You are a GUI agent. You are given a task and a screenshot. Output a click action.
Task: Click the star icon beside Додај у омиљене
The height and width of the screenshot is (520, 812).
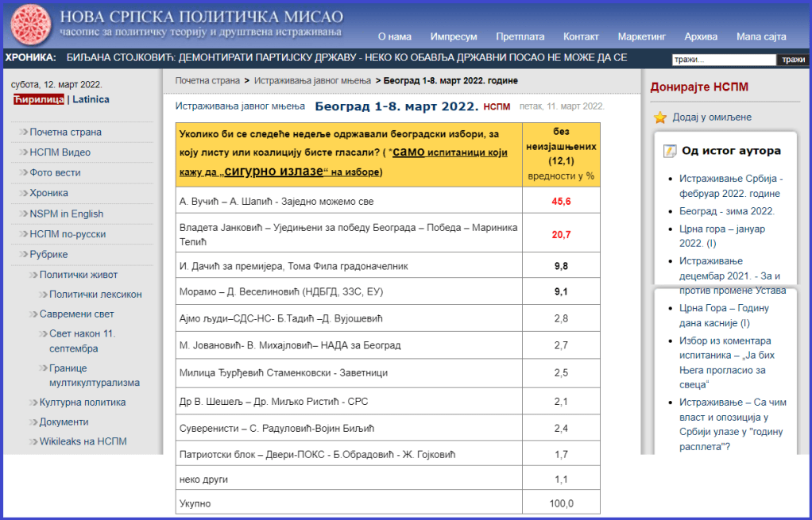pyautogui.click(x=659, y=117)
